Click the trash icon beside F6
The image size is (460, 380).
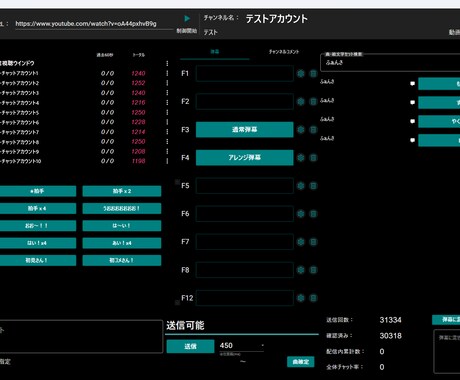point(313,214)
